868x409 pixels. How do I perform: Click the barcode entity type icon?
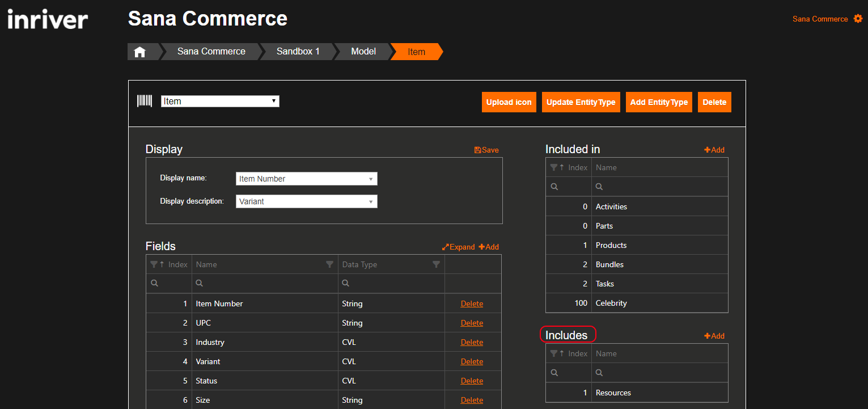pyautogui.click(x=145, y=101)
